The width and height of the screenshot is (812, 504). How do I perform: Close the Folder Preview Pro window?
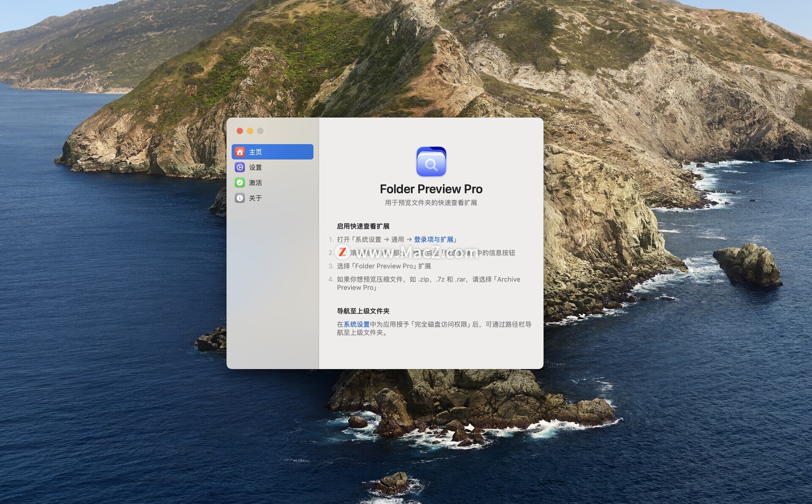(x=240, y=131)
